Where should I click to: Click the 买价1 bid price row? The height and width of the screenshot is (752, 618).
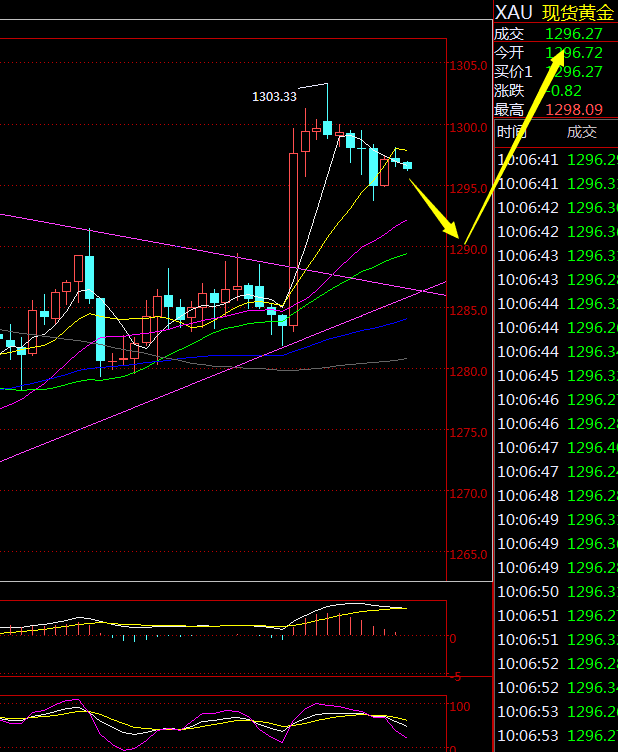(556, 71)
